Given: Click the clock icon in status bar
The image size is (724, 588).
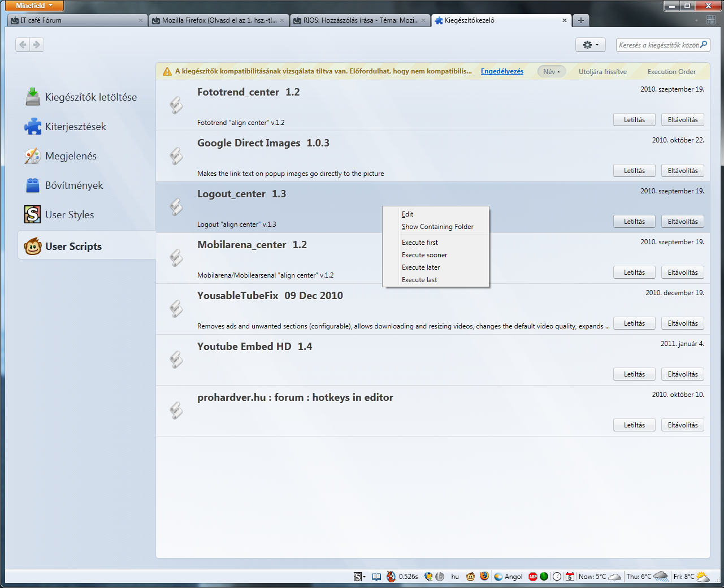Looking at the screenshot, I should click(x=557, y=577).
